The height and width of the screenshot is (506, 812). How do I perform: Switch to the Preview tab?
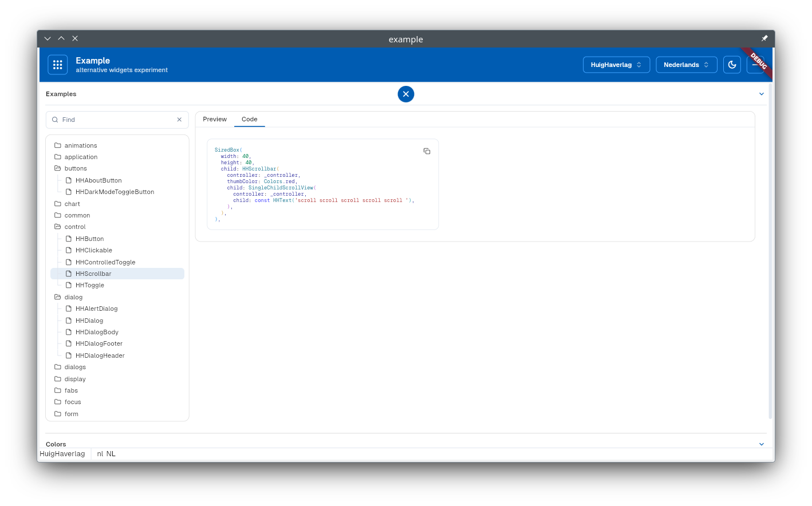[215, 119]
